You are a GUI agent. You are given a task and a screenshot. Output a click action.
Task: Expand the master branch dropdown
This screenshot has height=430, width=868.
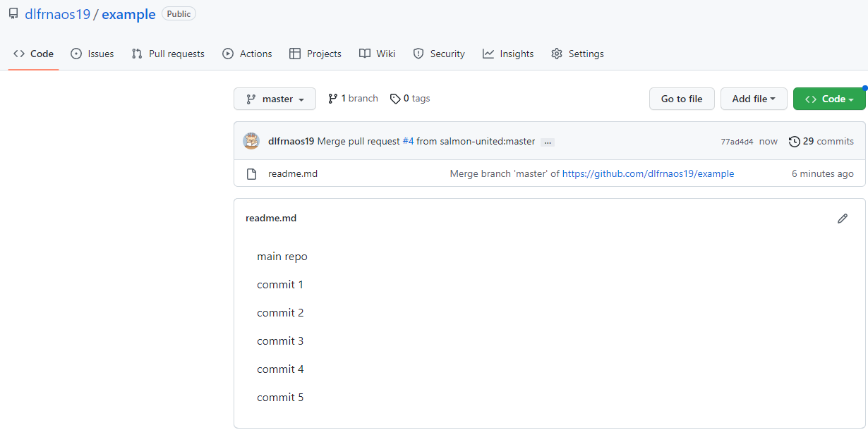pyautogui.click(x=275, y=99)
